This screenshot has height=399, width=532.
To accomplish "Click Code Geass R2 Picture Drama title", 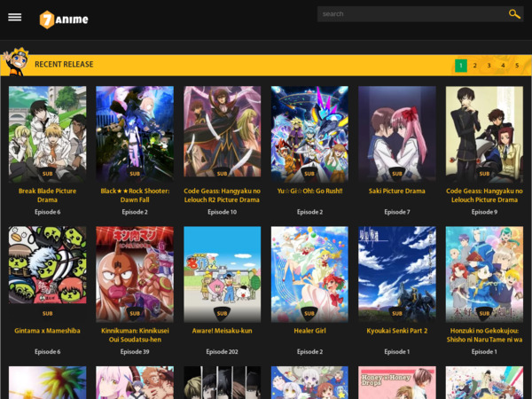I will [x=223, y=195].
